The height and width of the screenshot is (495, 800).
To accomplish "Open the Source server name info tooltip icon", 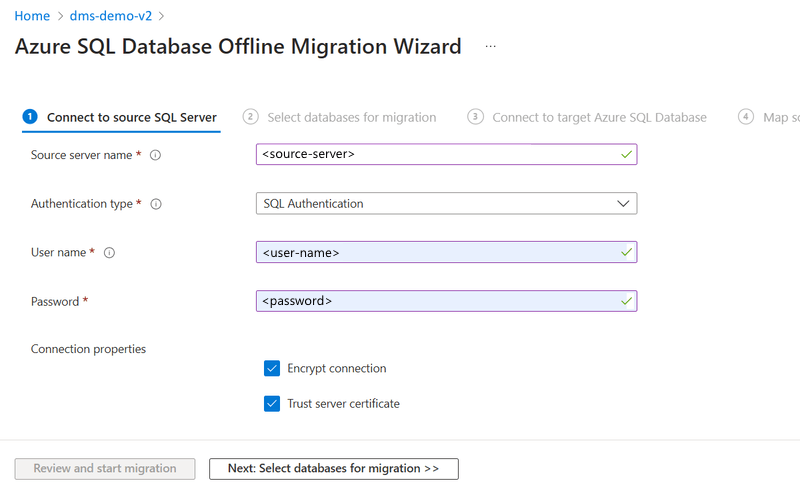I will coord(156,155).
